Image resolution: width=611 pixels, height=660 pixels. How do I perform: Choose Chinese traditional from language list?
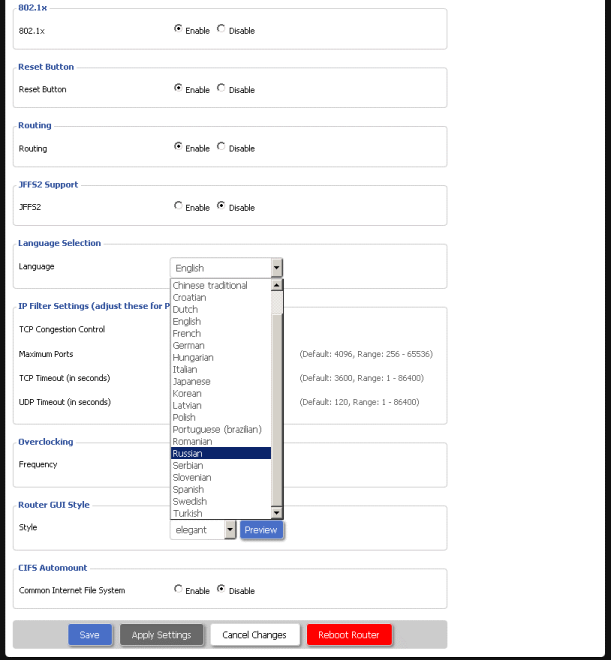(221, 285)
